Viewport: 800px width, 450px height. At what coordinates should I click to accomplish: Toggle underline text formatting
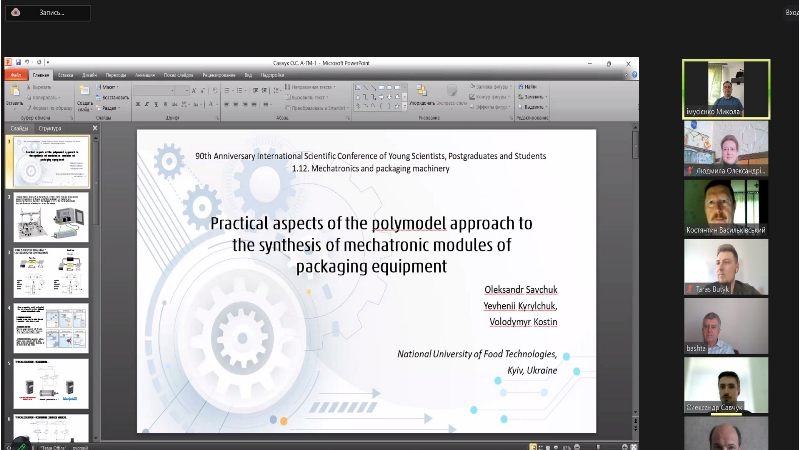[157, 104]
